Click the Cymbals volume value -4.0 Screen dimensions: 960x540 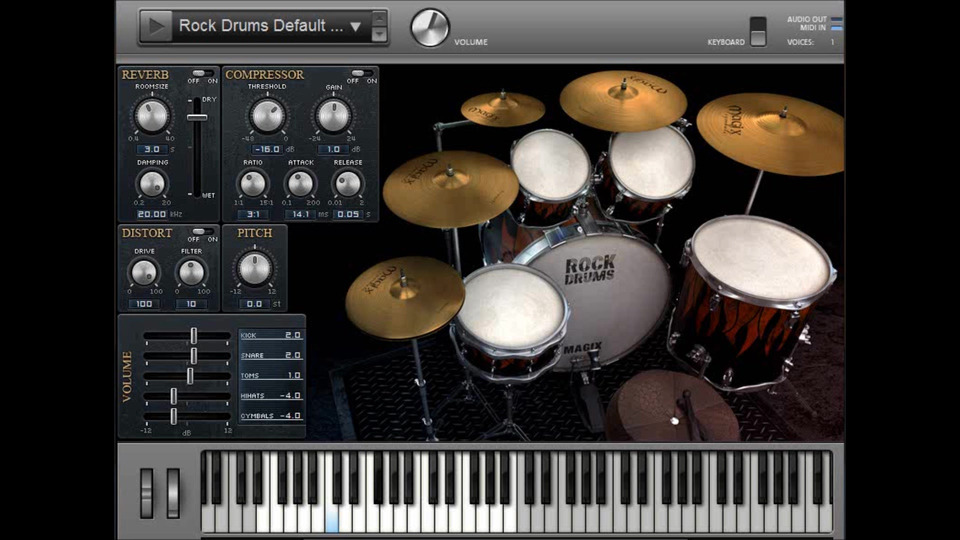click(290, 416)
